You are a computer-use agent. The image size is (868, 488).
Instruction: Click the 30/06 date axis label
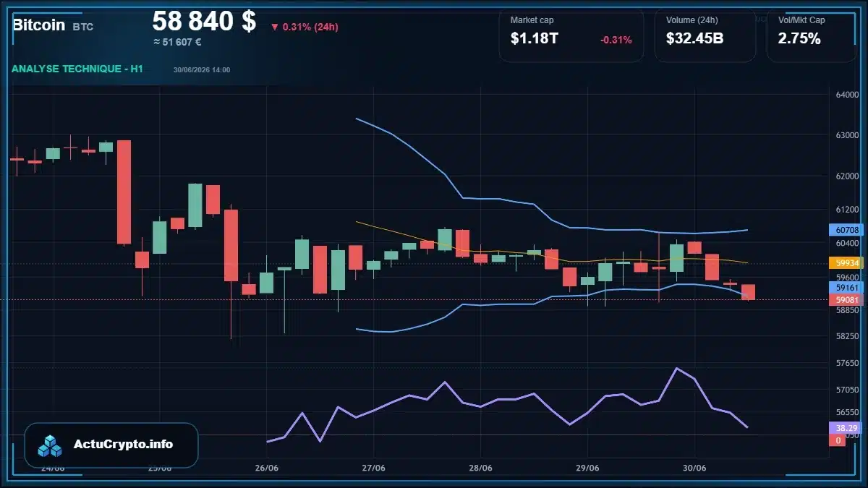[x=694, y=468]
